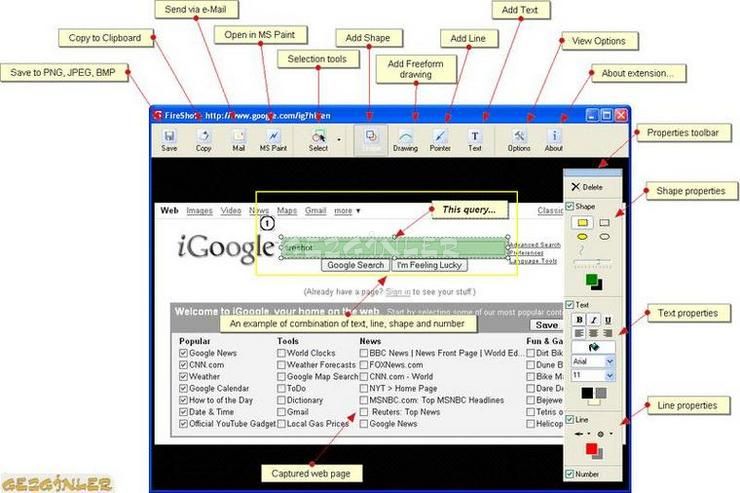Open the Preferences link beside search box
The height and width of the screenshot is (493, 740).
[527, 253]
